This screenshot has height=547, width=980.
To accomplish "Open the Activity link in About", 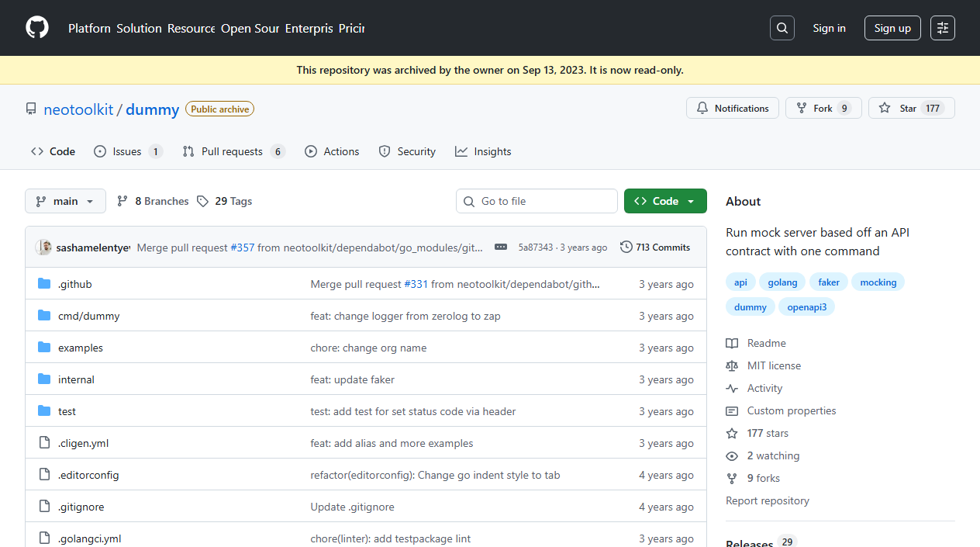I will coord(754,388).
